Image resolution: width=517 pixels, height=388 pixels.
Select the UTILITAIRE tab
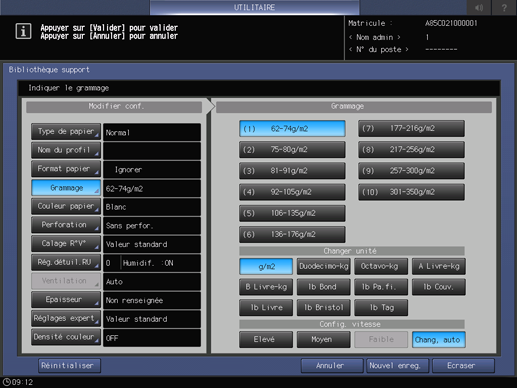click(254, 7)
